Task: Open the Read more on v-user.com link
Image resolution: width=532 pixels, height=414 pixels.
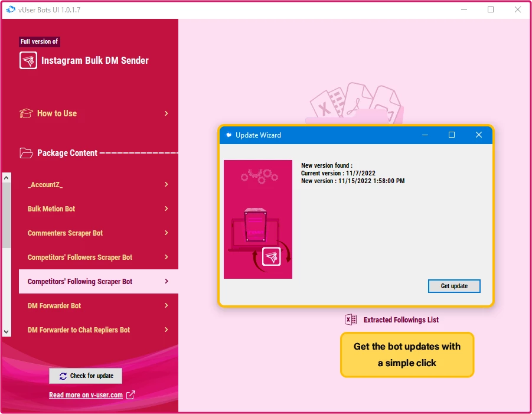Action: tap(86, 395)
